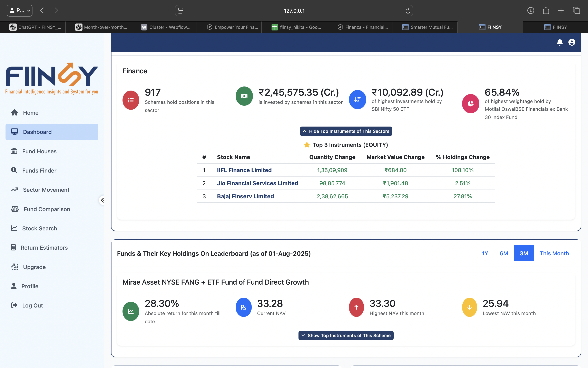Open browser downloads icon
This screenshot has width=588, height=368.
[531, 10]
